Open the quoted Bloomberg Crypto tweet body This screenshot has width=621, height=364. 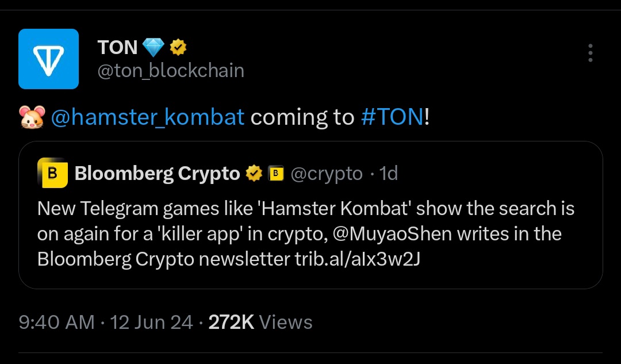point(305,221)
